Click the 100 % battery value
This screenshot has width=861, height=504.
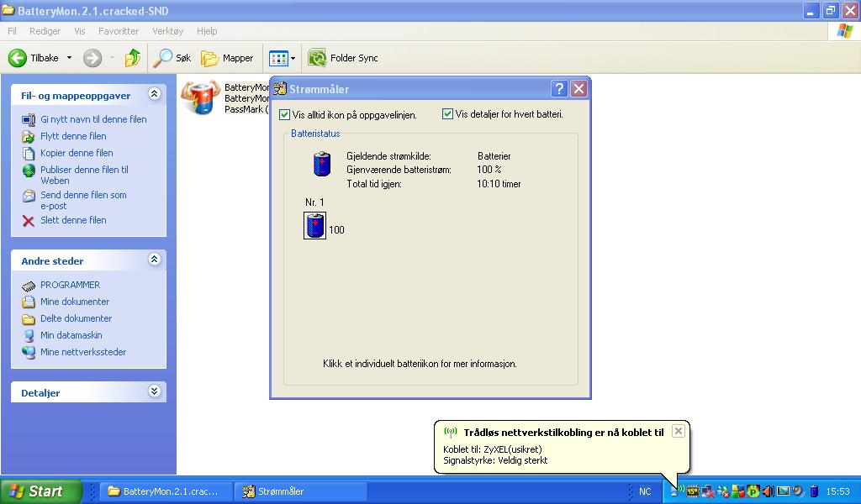pyautogui.click(x=489, y=170)
